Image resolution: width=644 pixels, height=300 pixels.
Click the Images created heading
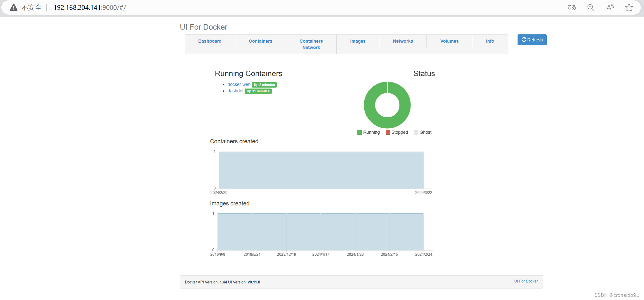230,204
